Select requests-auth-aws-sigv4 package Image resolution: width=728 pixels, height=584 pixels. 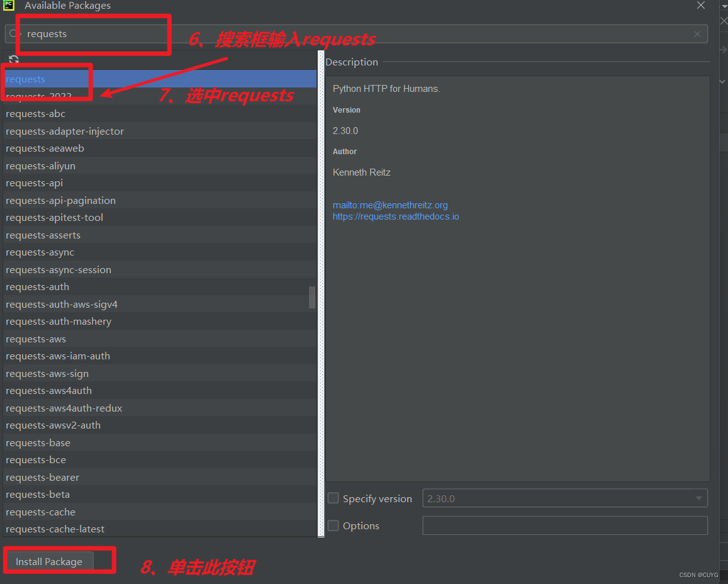[x=160, y=304]
